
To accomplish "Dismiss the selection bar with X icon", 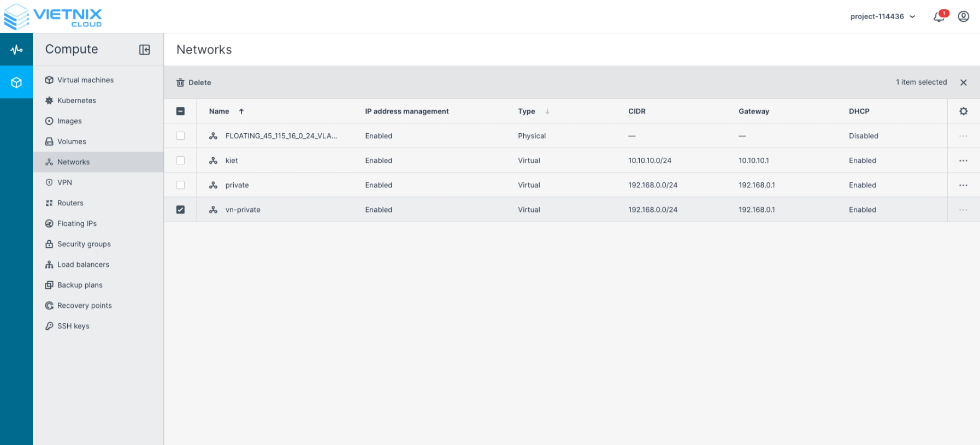I will point(964,82).
